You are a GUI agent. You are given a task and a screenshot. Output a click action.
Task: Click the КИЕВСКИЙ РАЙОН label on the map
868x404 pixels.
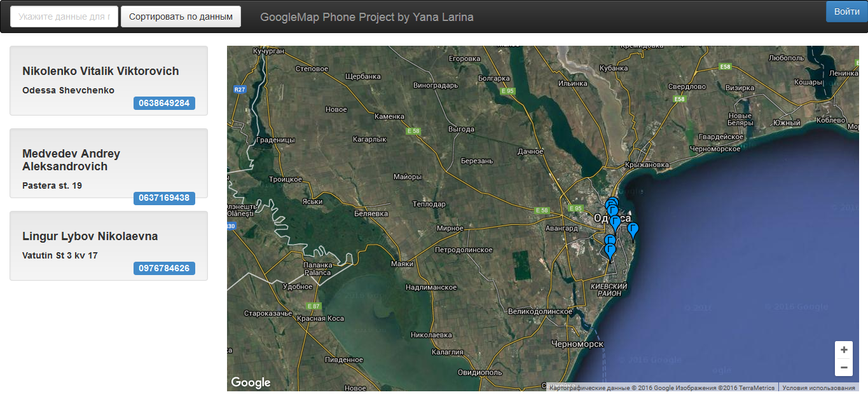[609, 290]
